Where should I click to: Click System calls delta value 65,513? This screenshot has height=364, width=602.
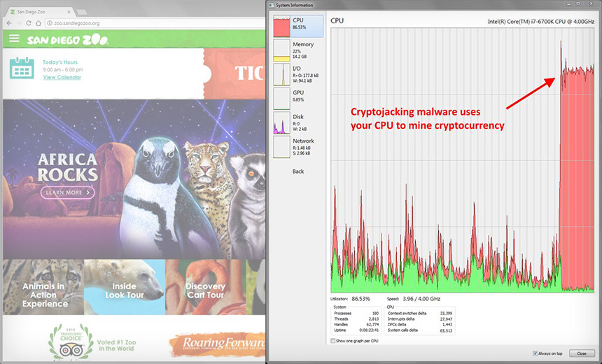[446, 330]
